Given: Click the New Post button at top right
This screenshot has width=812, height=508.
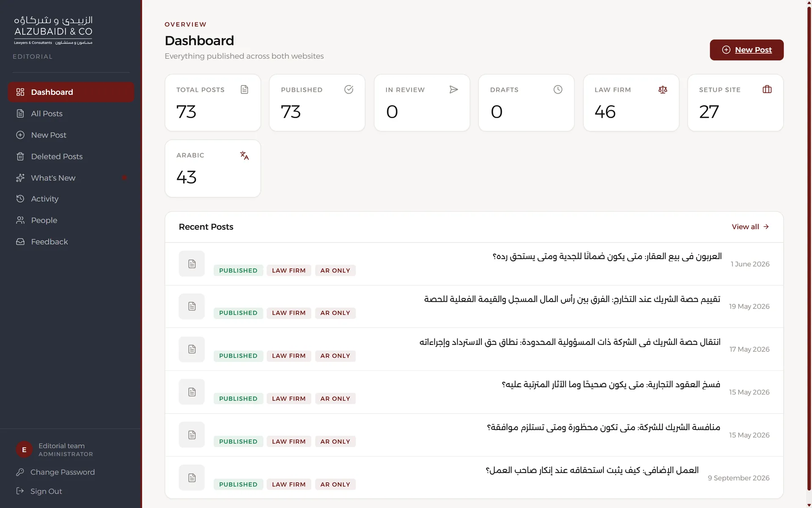Looking at the screenshot, I should [x=746, y=50].
